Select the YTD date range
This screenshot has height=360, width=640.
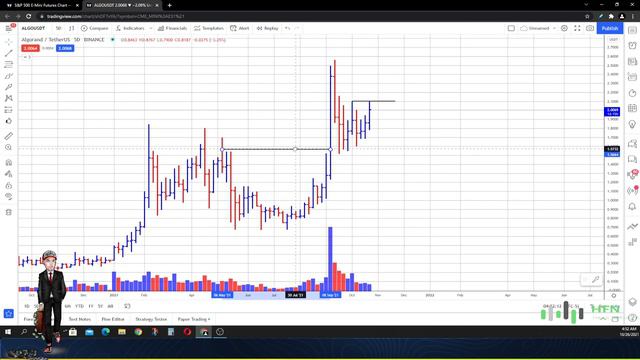tap(79, 306)
